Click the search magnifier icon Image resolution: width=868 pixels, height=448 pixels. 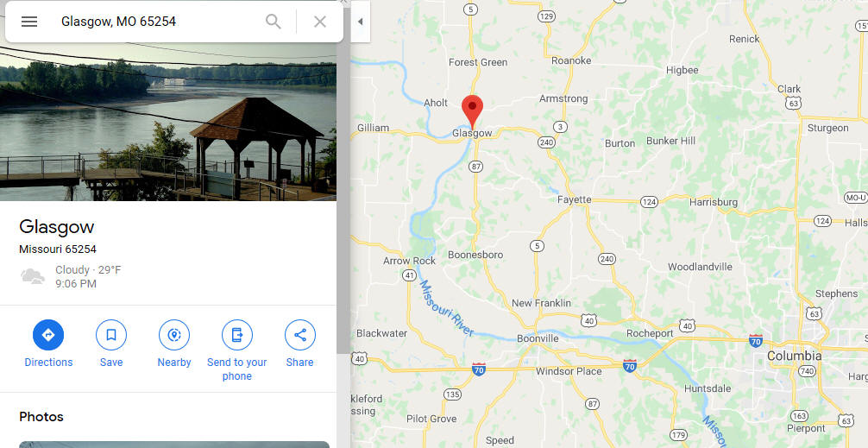pos(274,22)
